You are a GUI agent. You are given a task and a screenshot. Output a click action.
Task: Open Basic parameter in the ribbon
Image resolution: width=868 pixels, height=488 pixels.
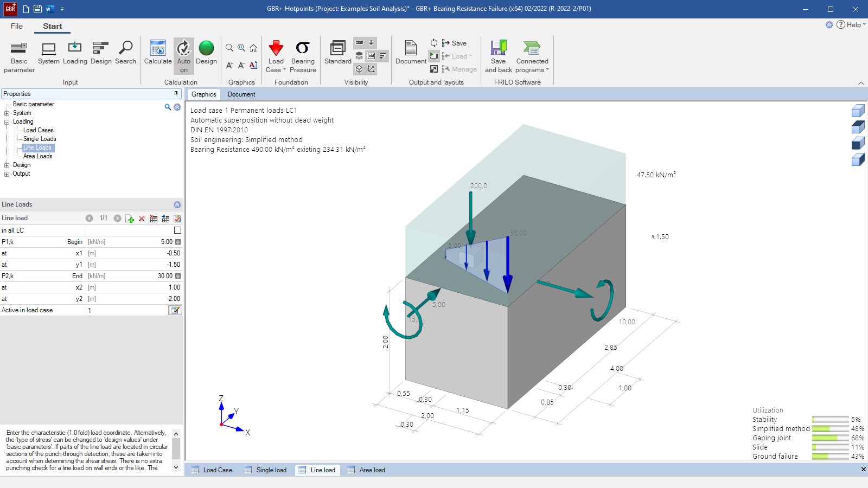click(19, 57)
